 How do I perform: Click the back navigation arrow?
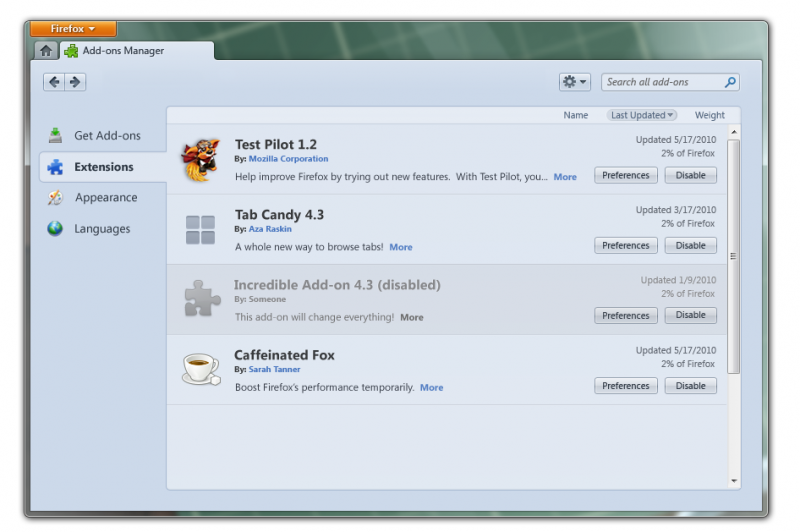(54, 82)
